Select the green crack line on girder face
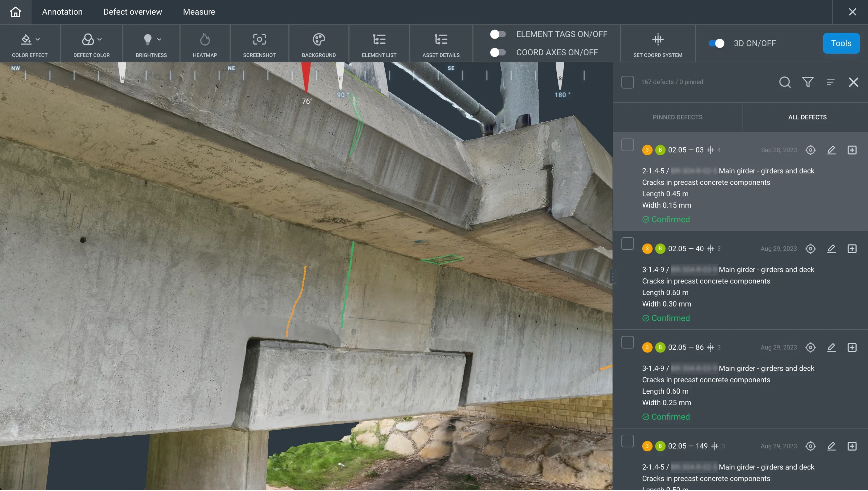The height and width of the screenshot is (491, 868). click(x=347, y=285)
